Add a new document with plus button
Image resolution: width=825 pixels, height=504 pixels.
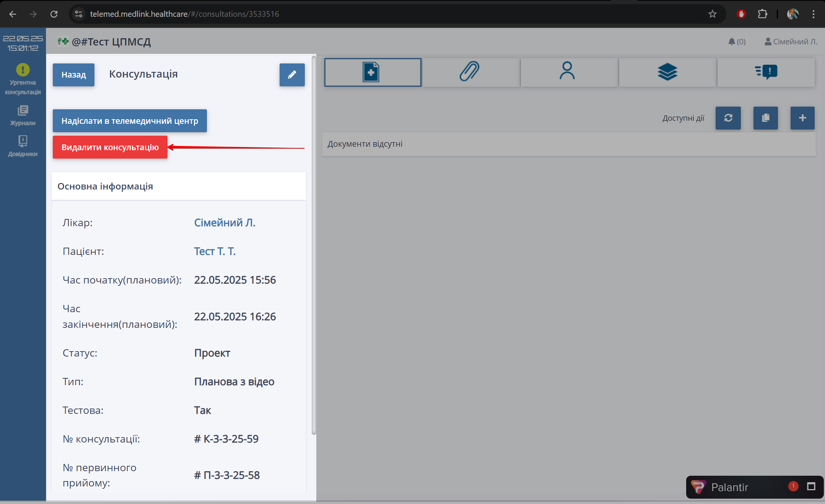802,118
